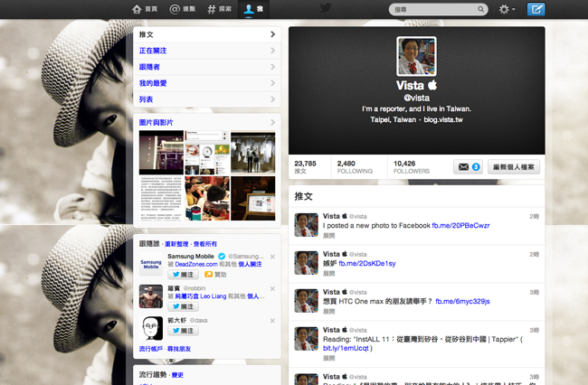
Task: Click the orange promoted 贊助 icon
Action: coord(208,275)
